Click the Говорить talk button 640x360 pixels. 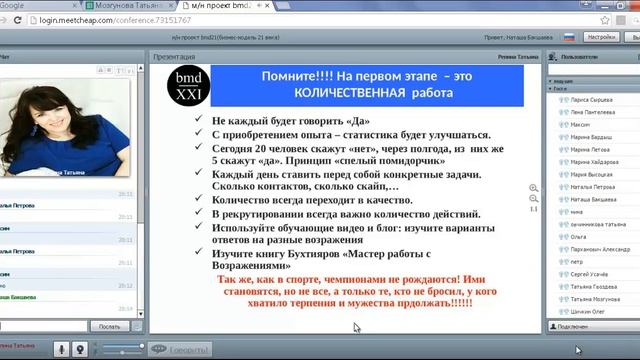(x=180, y=349)
